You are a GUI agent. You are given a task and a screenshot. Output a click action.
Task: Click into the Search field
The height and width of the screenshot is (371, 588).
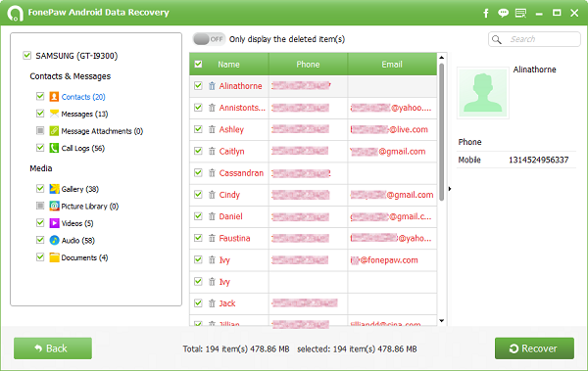coord(534,39)
